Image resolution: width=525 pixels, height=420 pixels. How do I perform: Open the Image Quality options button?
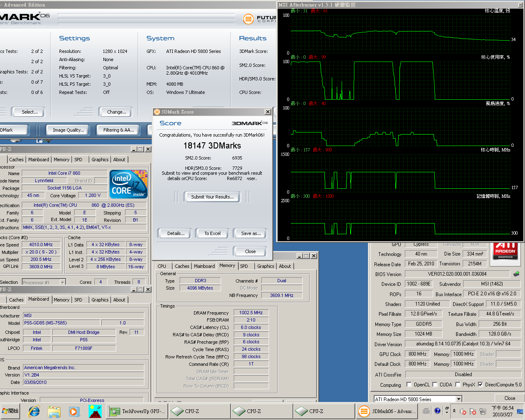[x=68, y=130]
